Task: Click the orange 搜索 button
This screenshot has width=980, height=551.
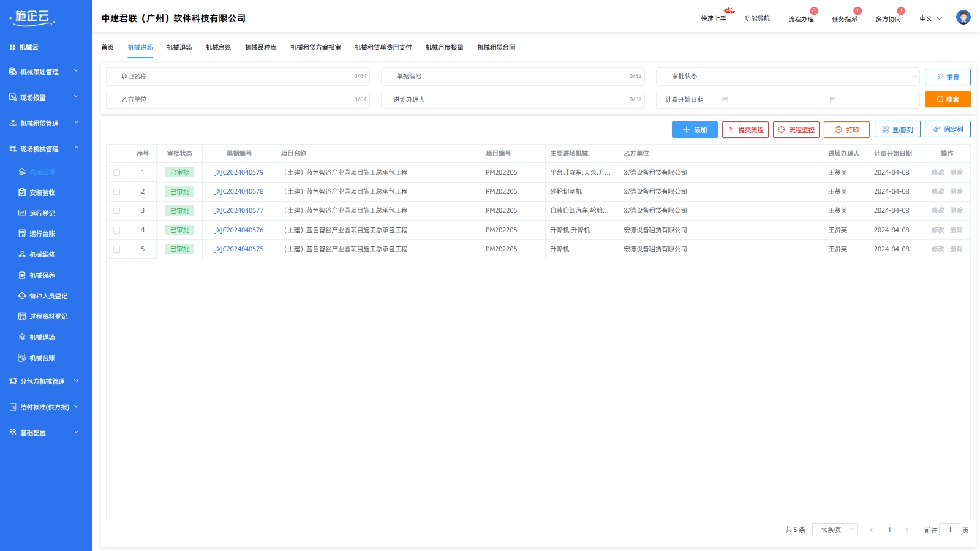Action: (947, 99)
